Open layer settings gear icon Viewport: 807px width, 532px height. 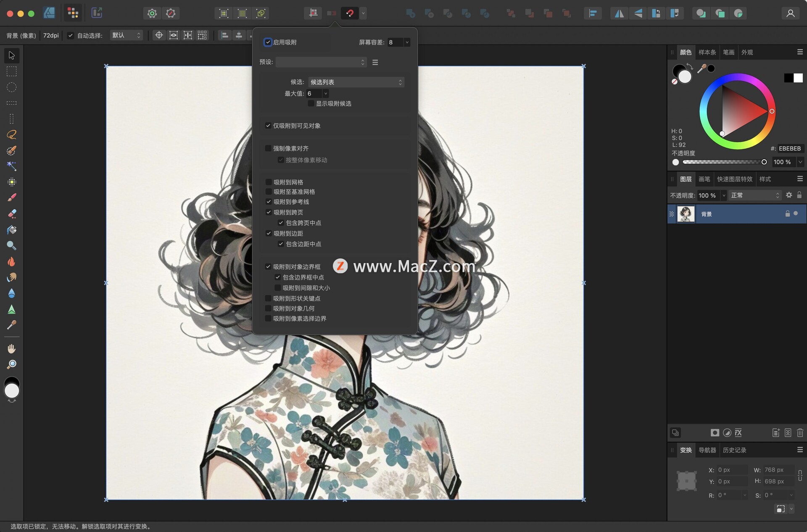(x=789, y=195)
